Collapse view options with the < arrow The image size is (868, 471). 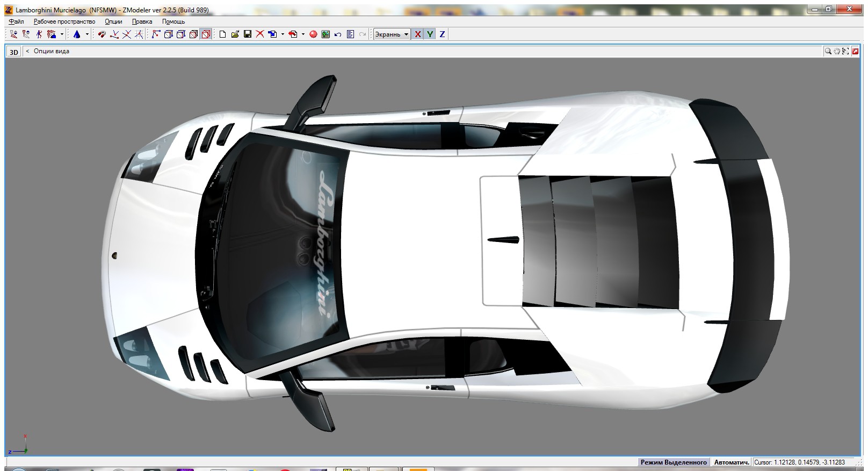27,51
